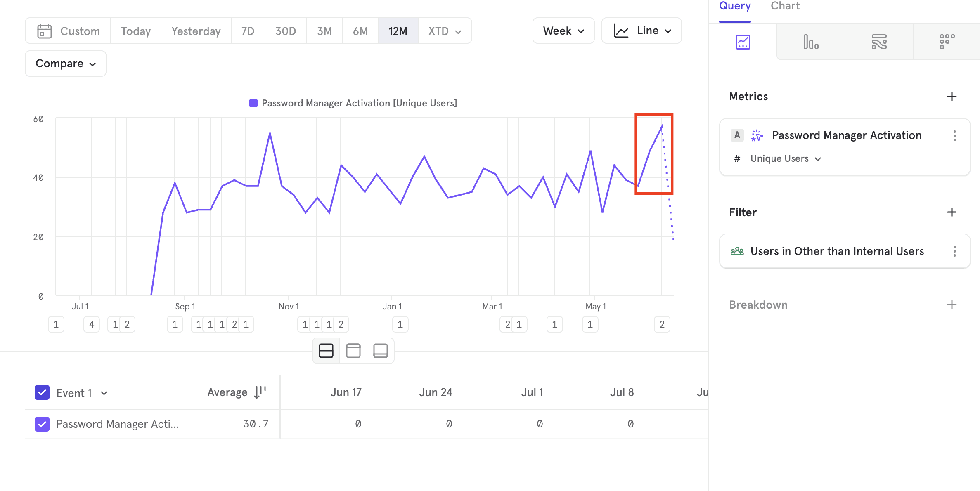980x491 pixels.
Task: Add a breakdown with plus icon
Action: pos(952,305)
